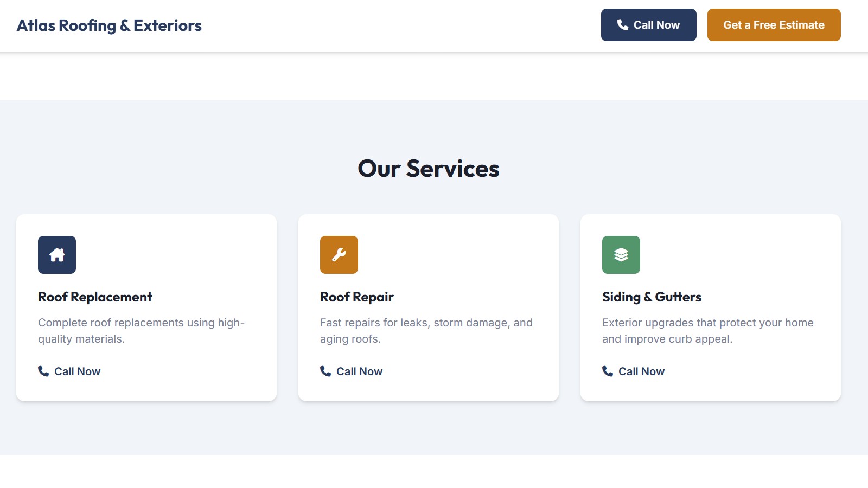Click the Roof Replacement service card
868x488 pixels.
[x=146, y=307]
